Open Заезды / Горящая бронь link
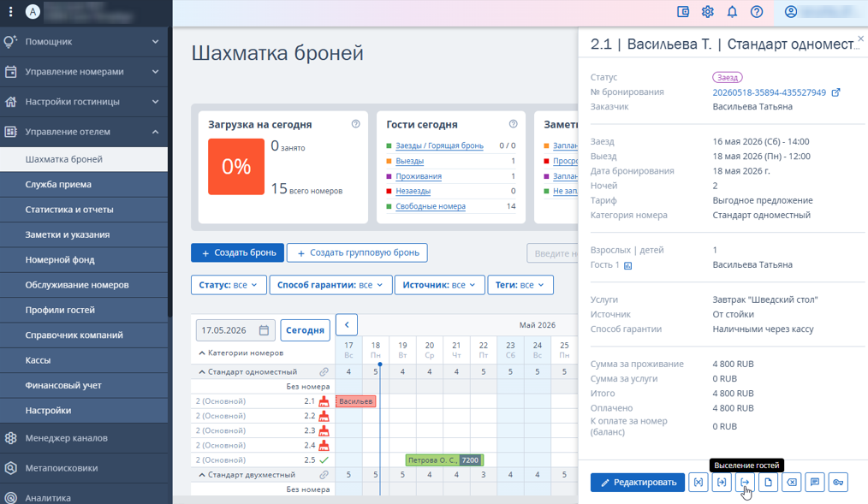 pyautogui.click(x=439, y=146)
